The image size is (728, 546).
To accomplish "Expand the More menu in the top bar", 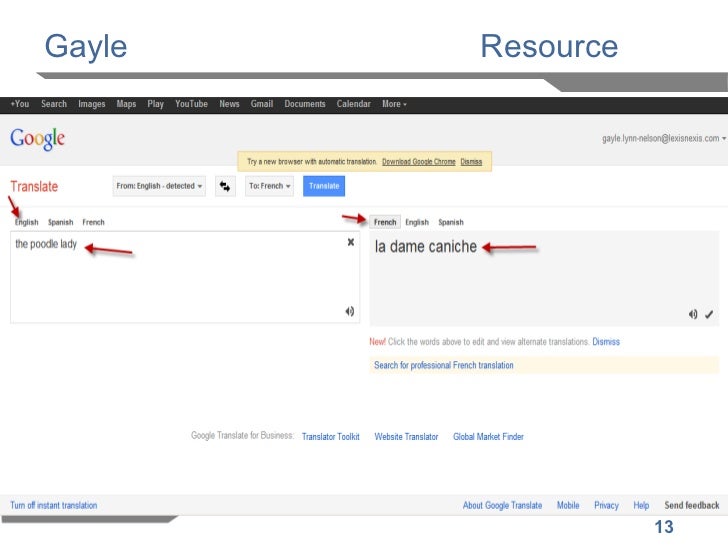I will tap(394, 104).
